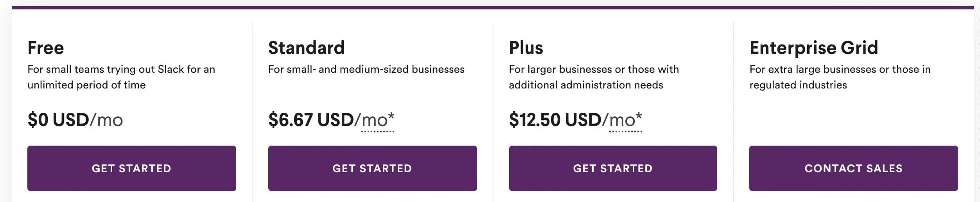Click the Plus plan's larger businesses description

(x=594, y=77)
